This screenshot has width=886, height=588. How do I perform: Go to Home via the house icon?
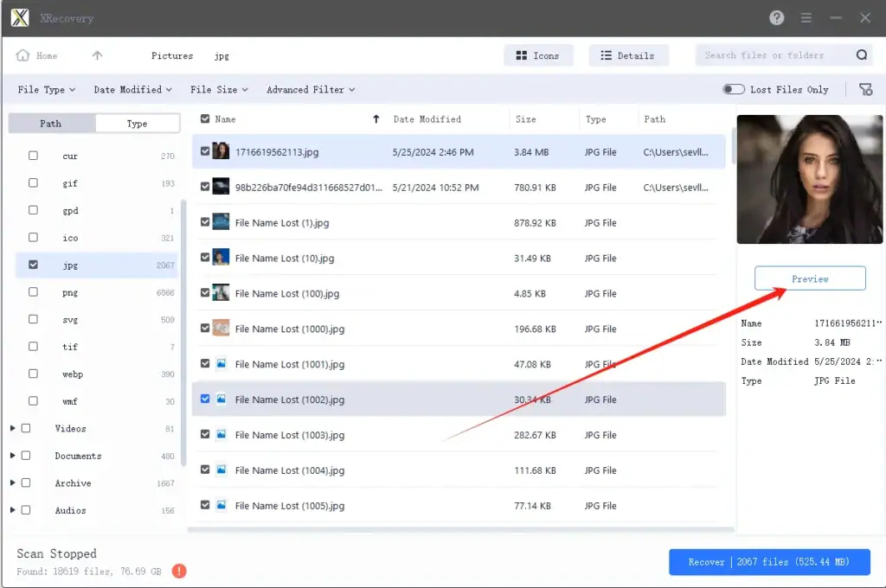pyautogui.click(x=36, y=54)
